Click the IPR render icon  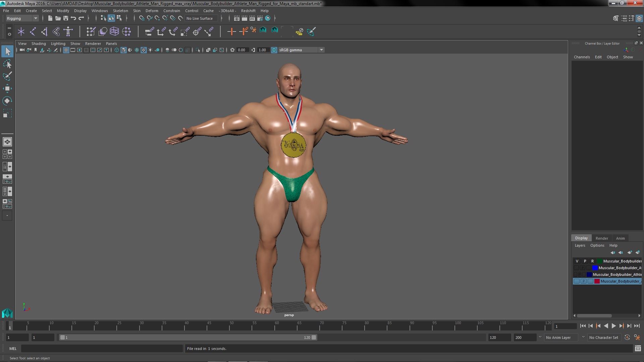252,18
